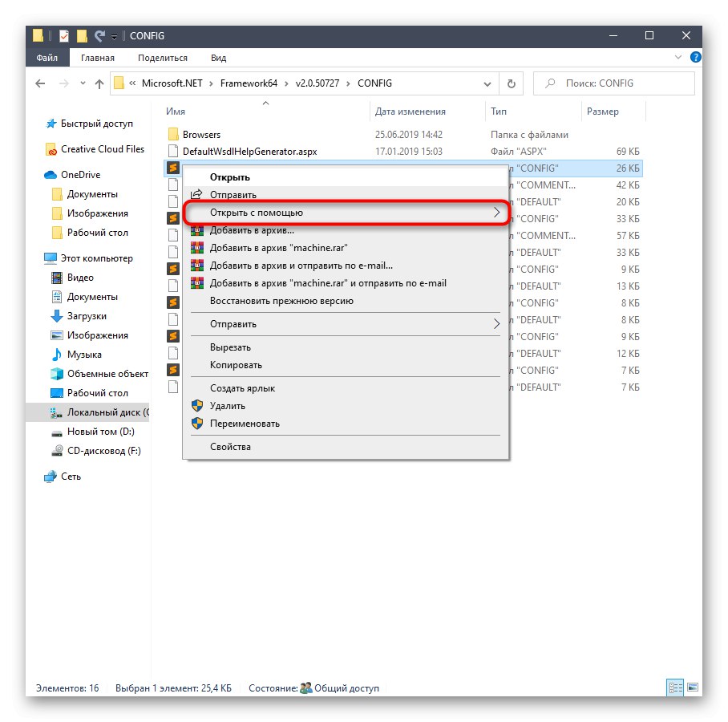Open the quick access toolbar customize dropdown
This screenshot has height=722, width=728.
tap(114, 37)
